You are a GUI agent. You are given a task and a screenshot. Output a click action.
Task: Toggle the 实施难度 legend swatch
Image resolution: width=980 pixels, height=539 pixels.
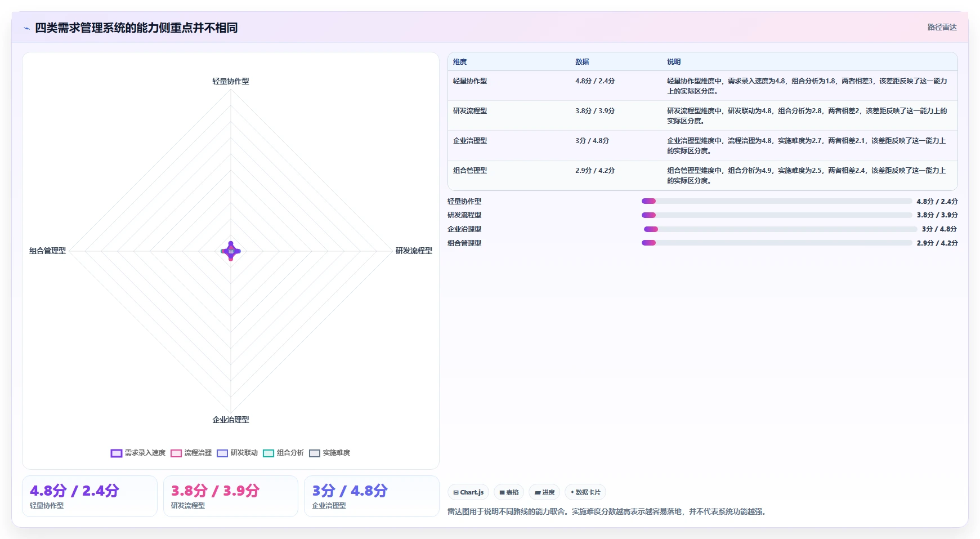[x=315, y=453]
